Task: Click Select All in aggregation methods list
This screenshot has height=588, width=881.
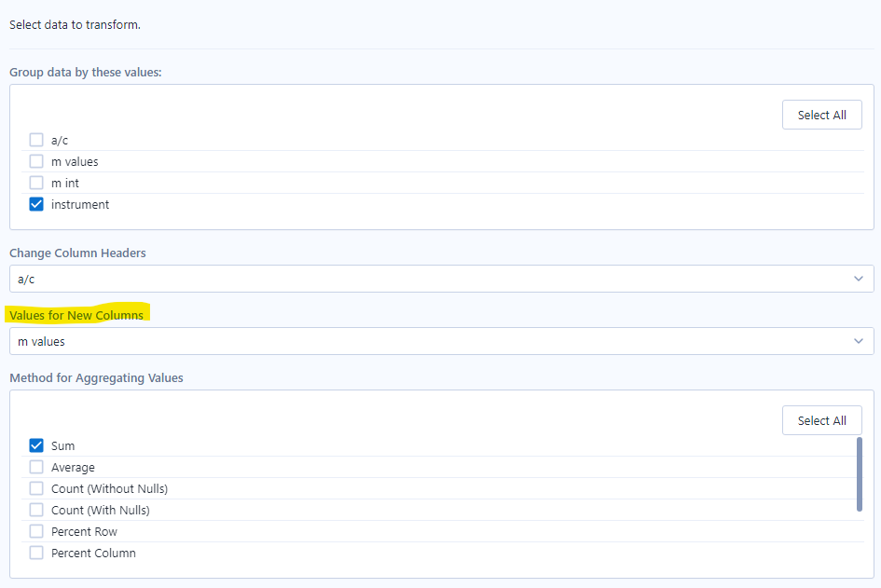Action: pyautogui.click(x=821, y=419)
